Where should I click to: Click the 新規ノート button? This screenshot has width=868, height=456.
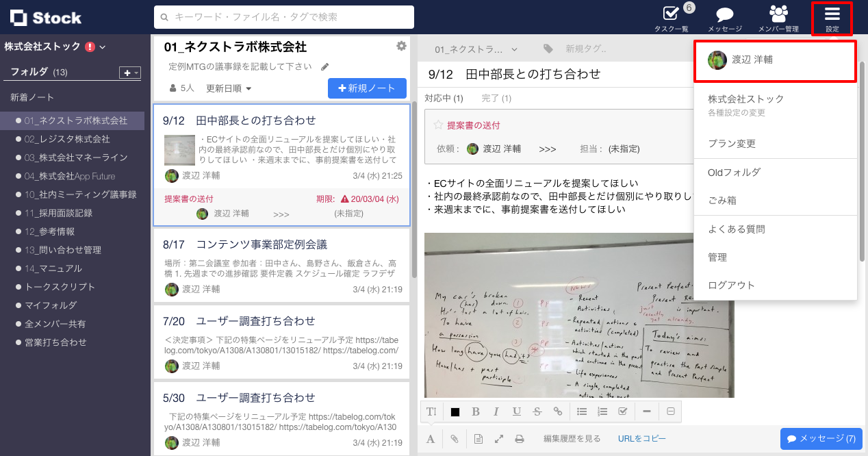367,88
